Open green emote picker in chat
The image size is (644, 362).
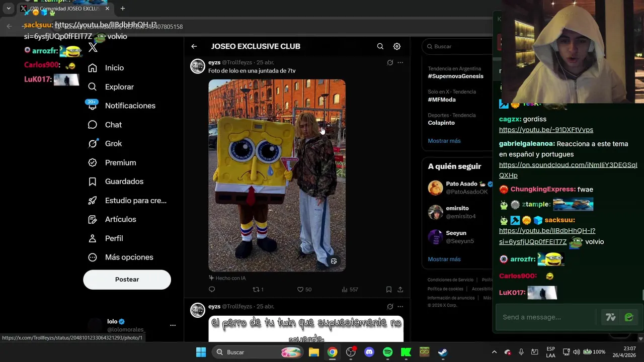629,317
